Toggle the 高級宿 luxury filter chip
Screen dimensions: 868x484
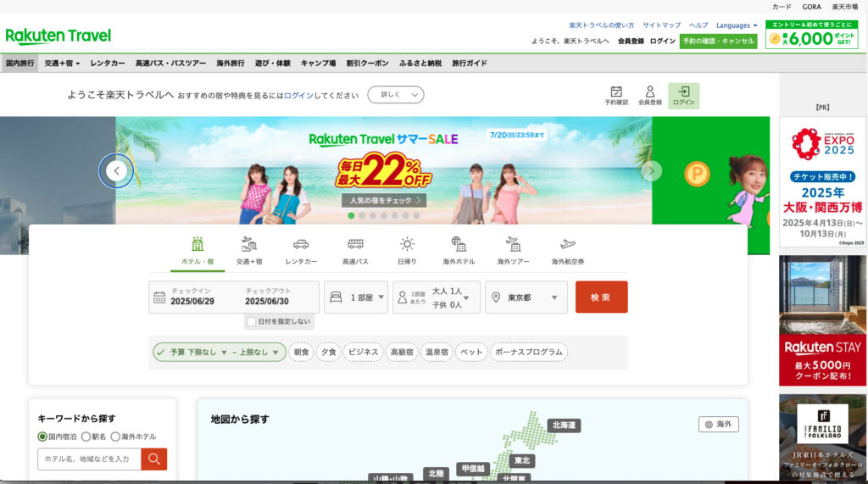402,352
